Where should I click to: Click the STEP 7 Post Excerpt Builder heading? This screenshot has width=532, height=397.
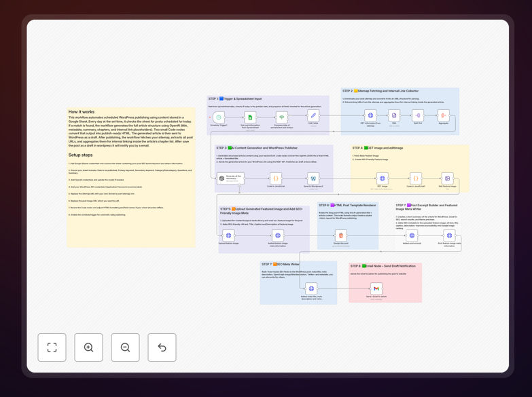click(427, 207)
